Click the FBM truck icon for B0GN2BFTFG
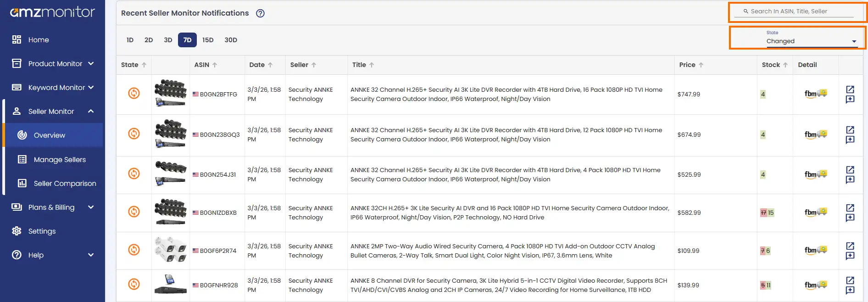 [x=816, y=94]
